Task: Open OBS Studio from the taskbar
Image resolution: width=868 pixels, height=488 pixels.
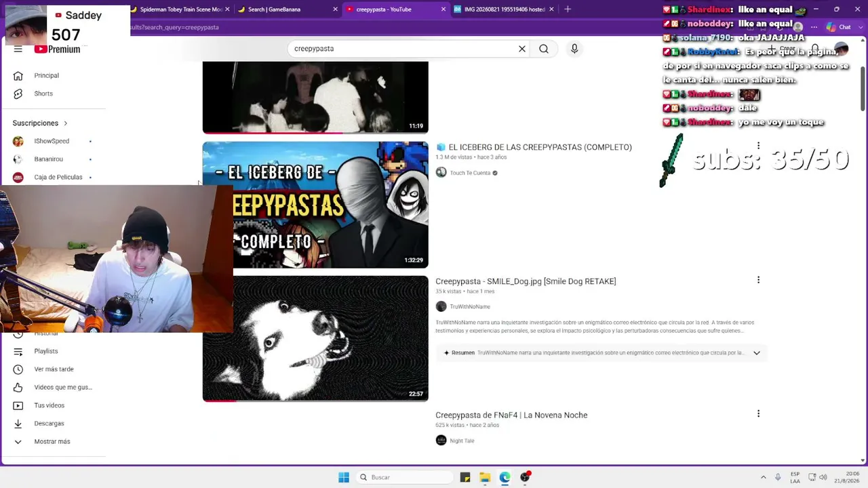Action: pyautogui.click(x=525, y=477)
